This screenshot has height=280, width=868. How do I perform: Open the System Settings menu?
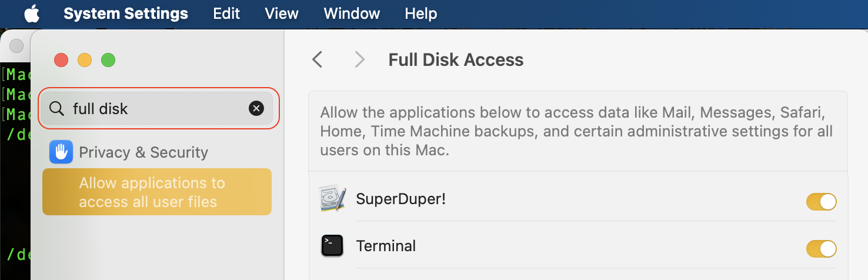click(x=126, y=14)
